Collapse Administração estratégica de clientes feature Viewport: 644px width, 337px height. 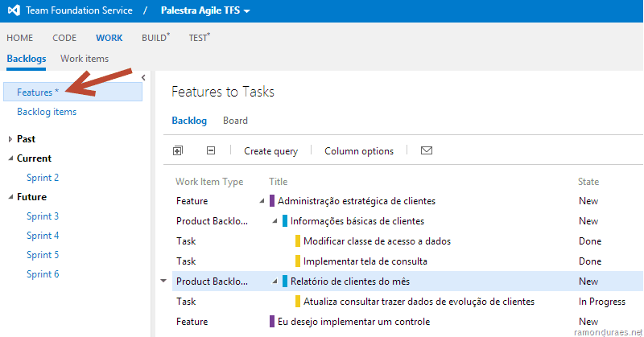tap(262, 201)
